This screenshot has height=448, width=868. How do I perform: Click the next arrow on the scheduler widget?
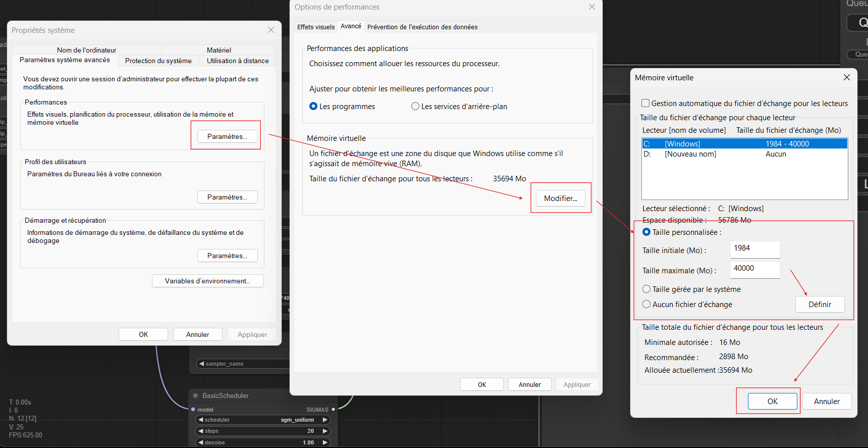[325, 420]
